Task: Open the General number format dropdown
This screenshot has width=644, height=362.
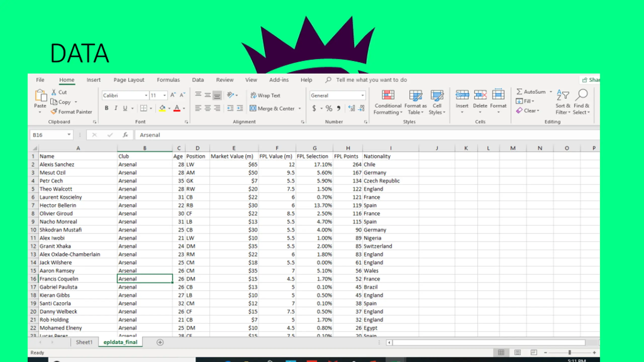Action: pyautogui.click(x=363, y=96)
